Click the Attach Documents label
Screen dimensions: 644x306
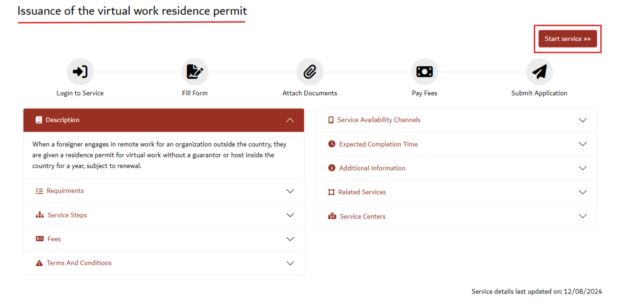310,93
